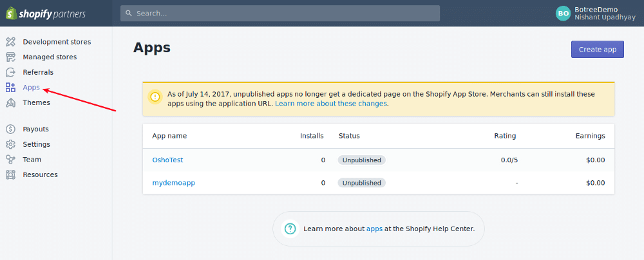Viewport: 644px width, 260px height.
Task: Click the Themes sidebar icon
Action: point(11,103)
